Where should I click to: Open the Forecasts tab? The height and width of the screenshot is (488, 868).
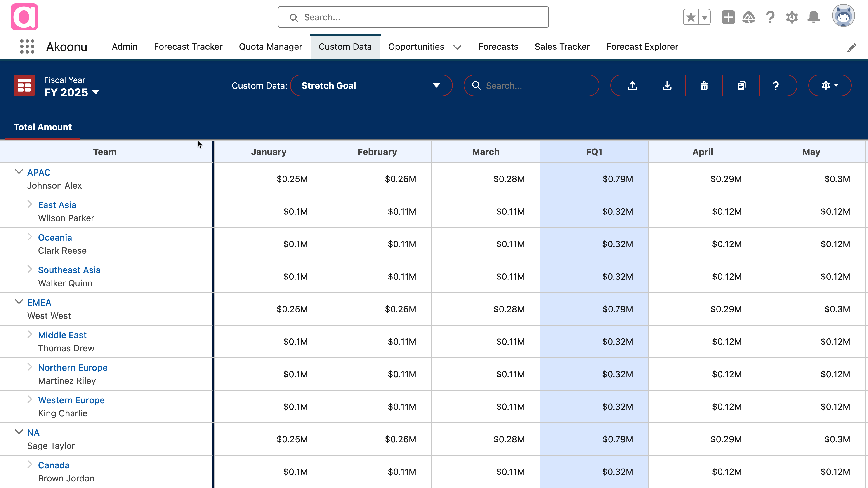click(498, 47)
